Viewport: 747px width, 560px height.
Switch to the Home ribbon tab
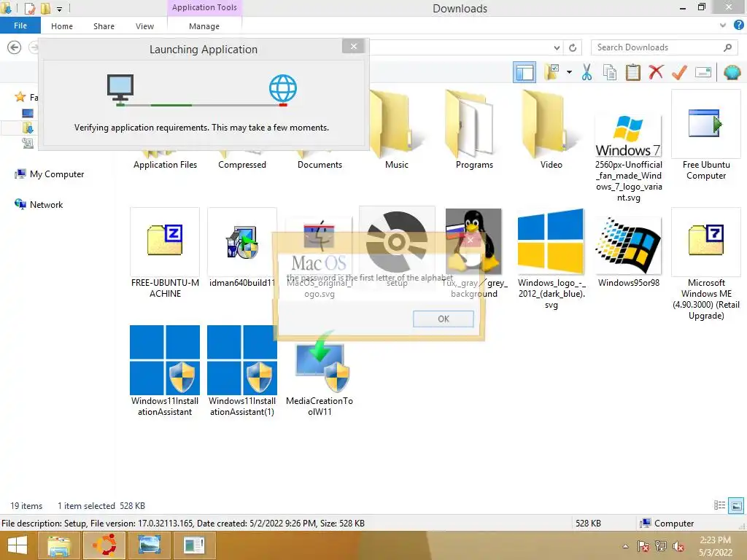click(x=62, y=26)
